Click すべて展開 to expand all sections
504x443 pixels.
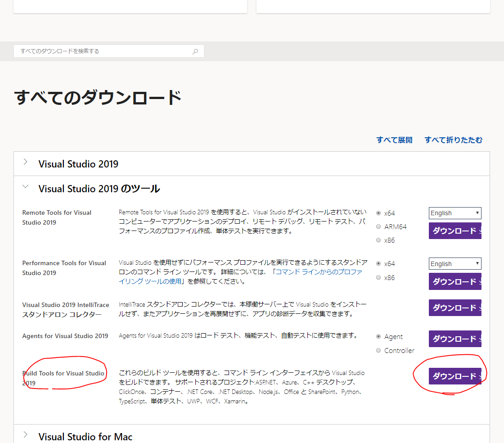[x=394, y=140]
